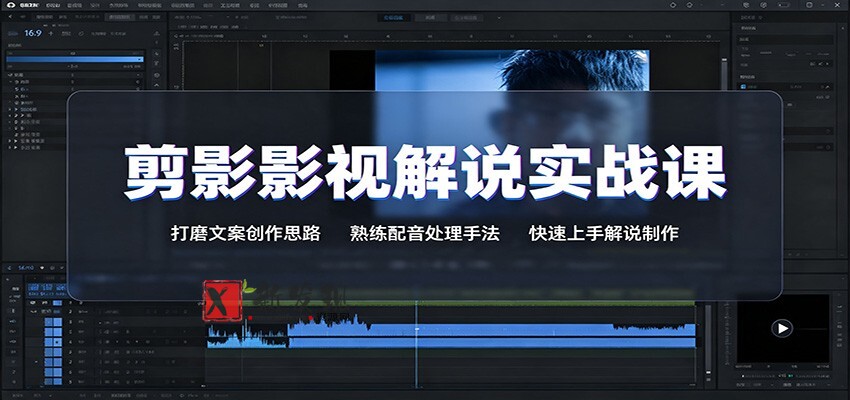This screenshot has width=850, height=400.
Task: Click the play button in the small preview monitor
Action: pos(782,328)
